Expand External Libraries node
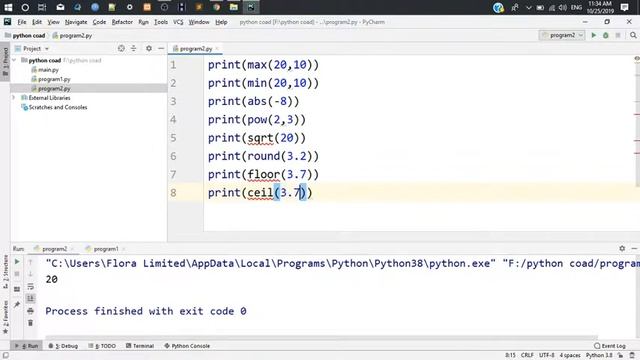Screen dimensions: 640x360 [14, 98]
